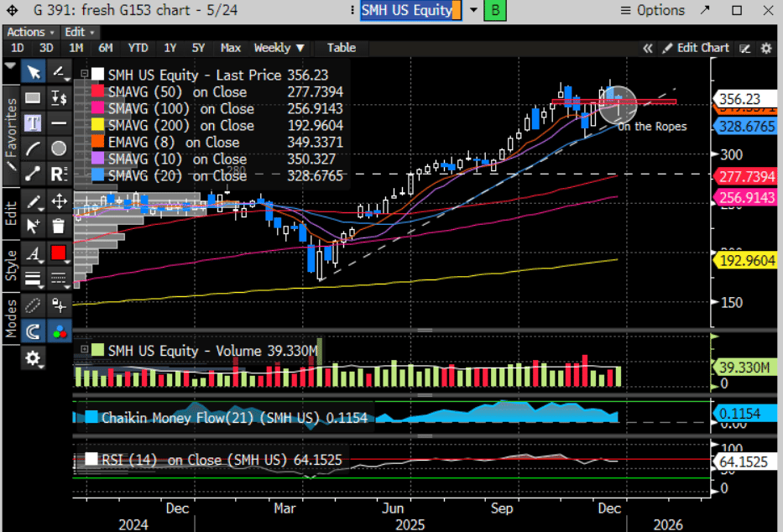
Task: Open the dashed line pattern tool
Action: tap(60, 279)
